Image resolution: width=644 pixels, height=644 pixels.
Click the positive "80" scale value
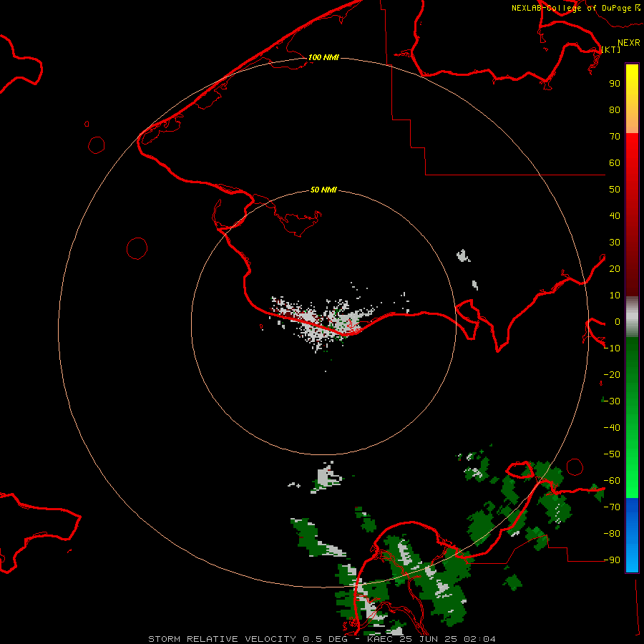coord(615,110)
